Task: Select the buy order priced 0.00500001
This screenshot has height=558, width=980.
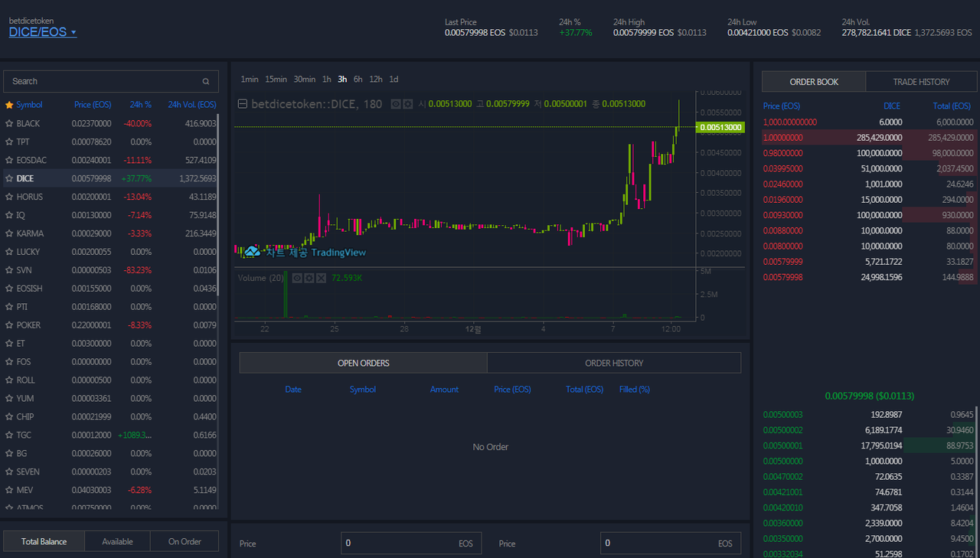Action: 870,445
